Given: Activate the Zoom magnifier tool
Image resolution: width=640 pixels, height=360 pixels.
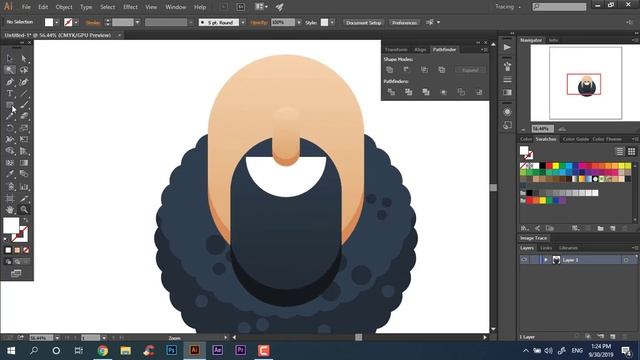Looking at the screenshot, I should pos(24,209).
